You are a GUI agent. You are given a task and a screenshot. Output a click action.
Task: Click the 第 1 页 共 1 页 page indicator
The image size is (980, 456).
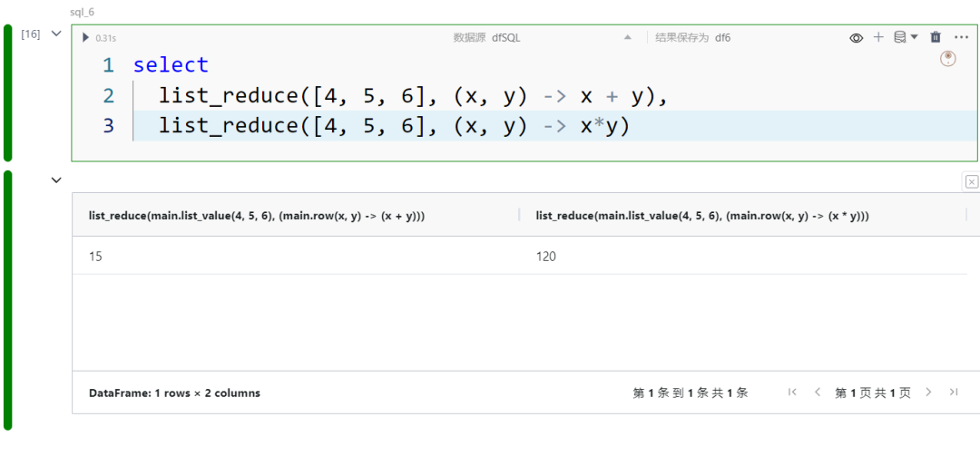pos(873,393)
